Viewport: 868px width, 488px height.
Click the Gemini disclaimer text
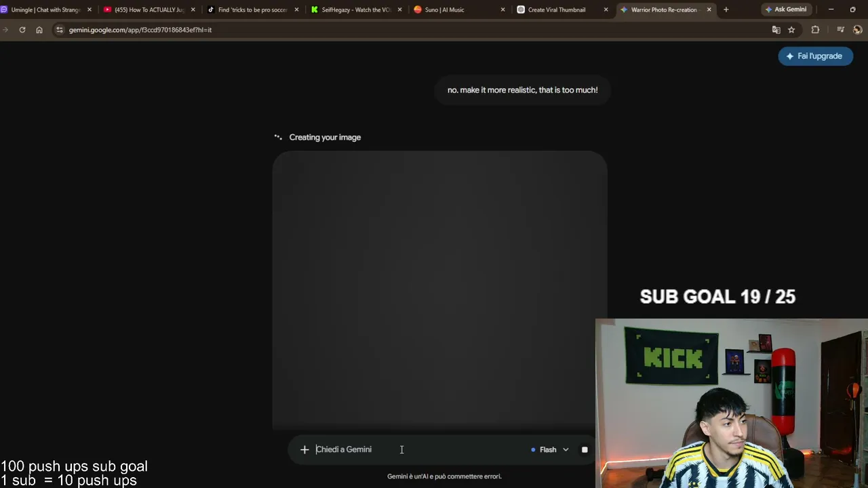pos(444,476)
